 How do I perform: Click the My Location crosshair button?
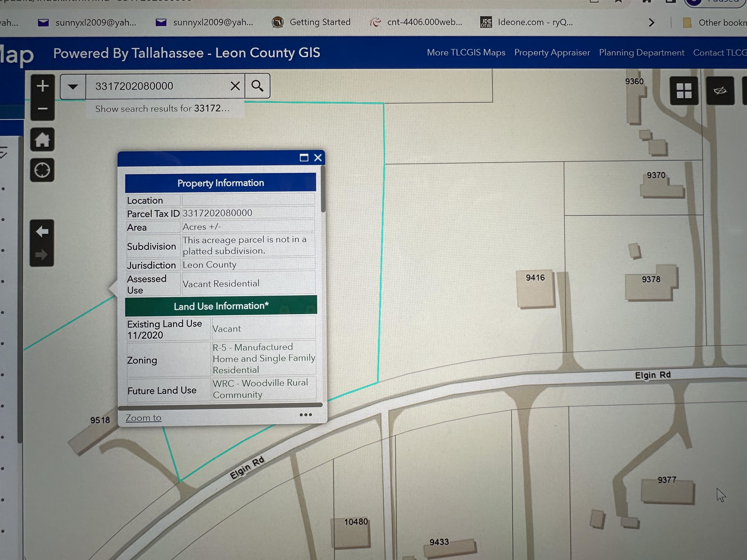(42, 170)
